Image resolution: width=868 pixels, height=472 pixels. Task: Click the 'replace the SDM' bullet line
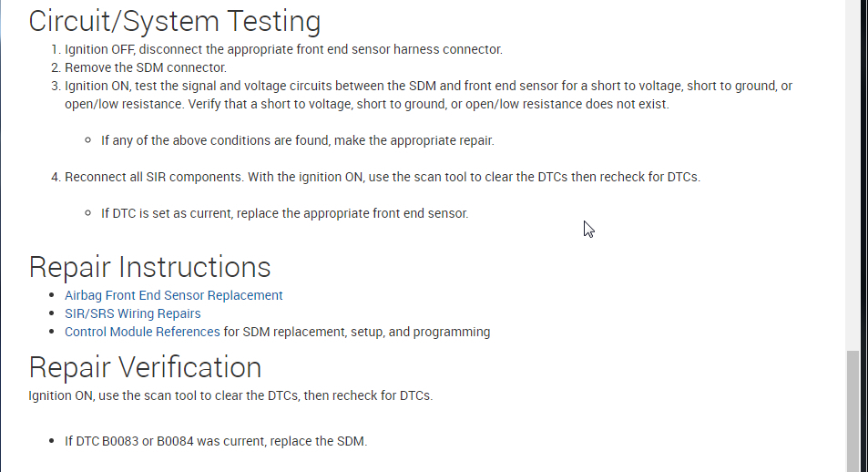pyautogui.click(x=215, y=441)
